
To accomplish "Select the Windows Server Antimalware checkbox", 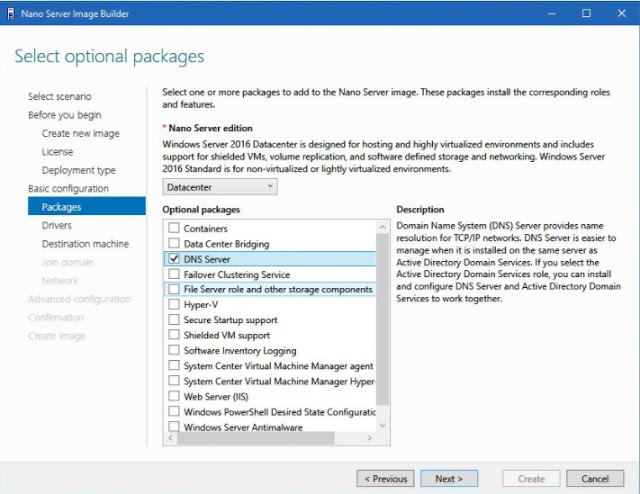I will pyautogui.click(x=174, y=427).
